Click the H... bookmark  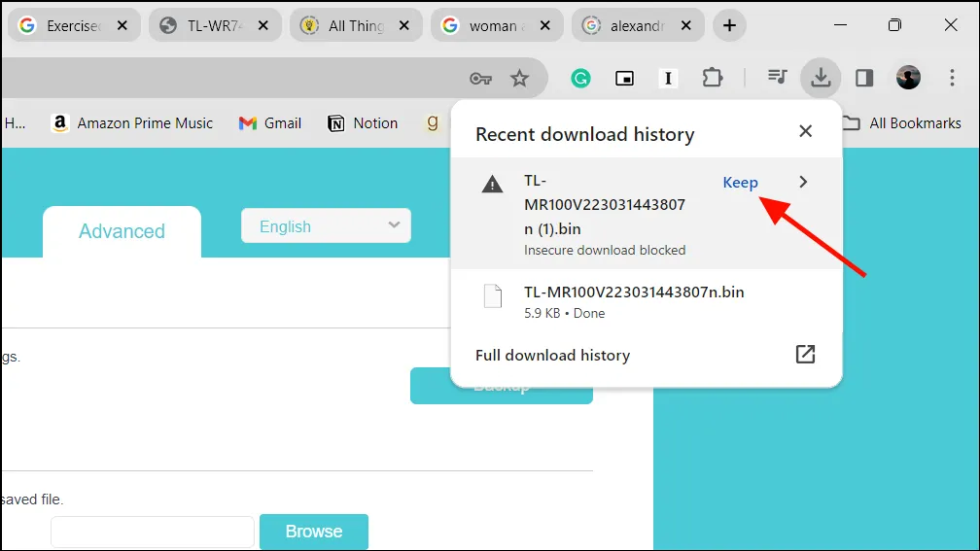point(15,123)
